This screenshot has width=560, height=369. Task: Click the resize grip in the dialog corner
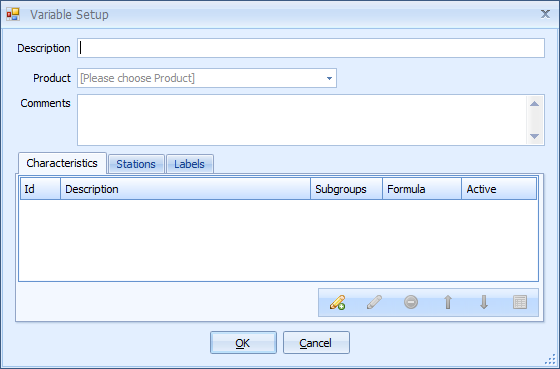(551, 360)
